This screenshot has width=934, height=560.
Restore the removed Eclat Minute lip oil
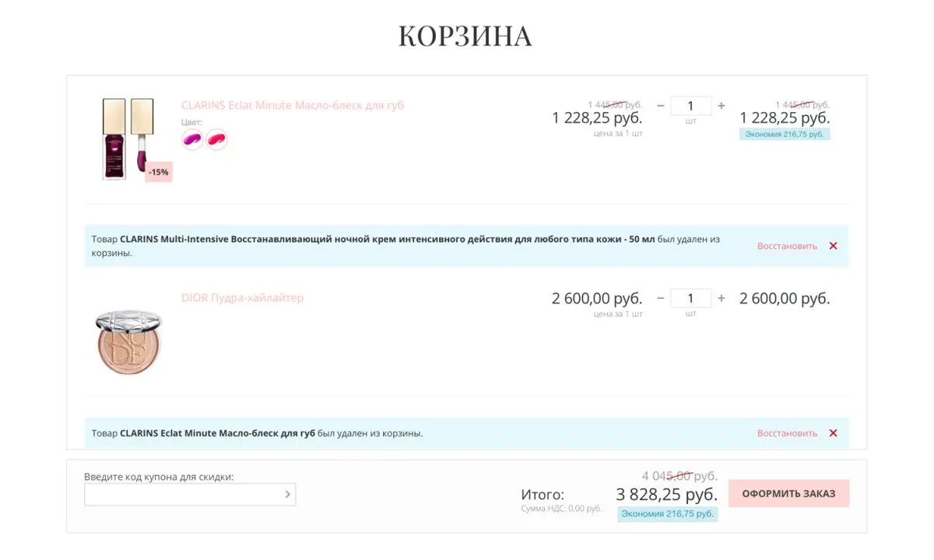click(x=787, y=433)
